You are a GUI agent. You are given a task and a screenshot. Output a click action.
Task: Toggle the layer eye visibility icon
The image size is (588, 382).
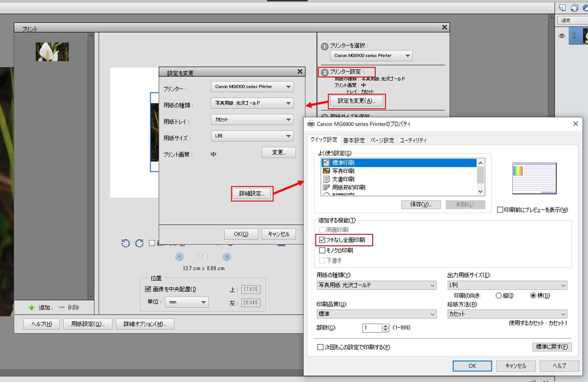tap(562, 36)
